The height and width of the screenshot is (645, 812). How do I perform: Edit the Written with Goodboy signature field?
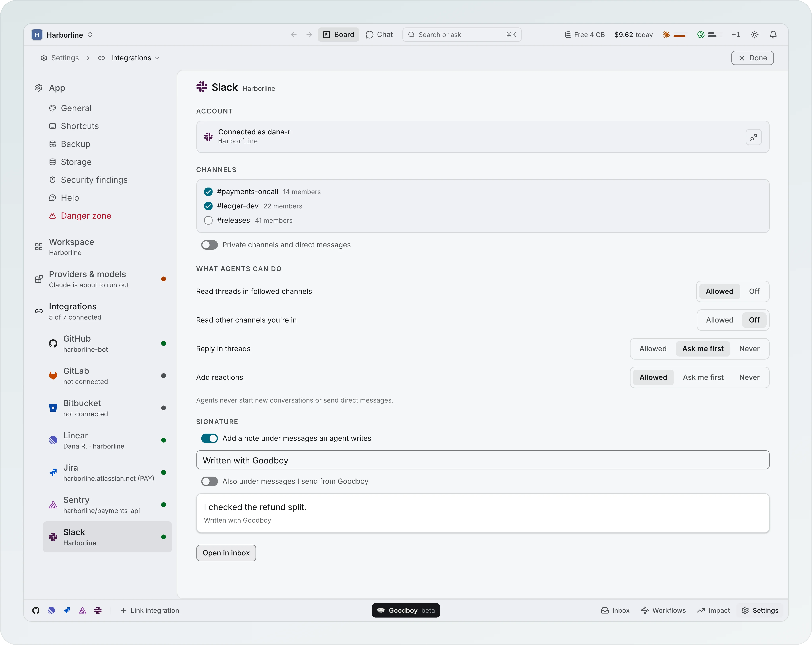click(x=482, y=460)
